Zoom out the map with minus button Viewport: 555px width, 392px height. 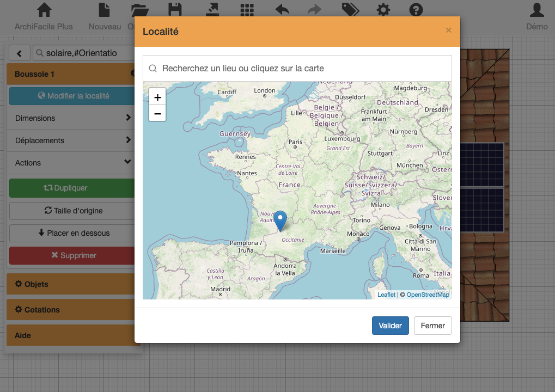point(157,113)
